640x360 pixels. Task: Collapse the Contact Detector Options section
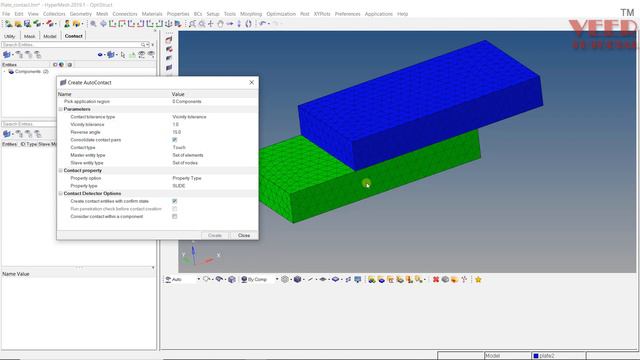click(60, 193)
